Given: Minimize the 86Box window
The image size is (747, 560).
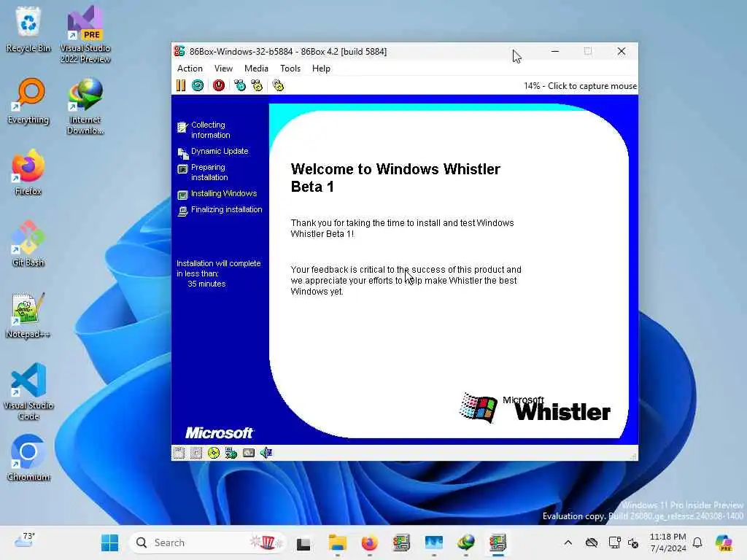Looking at the screenshot, I should [x=555, y=52].
